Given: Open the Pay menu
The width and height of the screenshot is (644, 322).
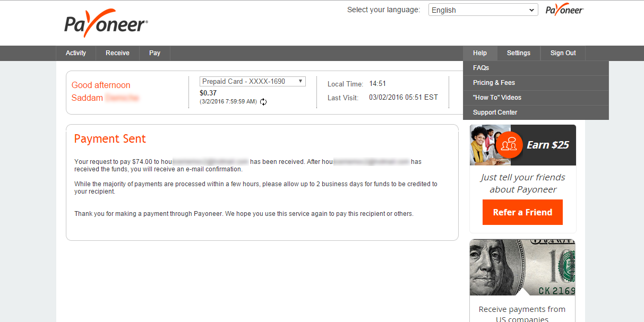Looking at the screenshot, I should coord(154,53).
